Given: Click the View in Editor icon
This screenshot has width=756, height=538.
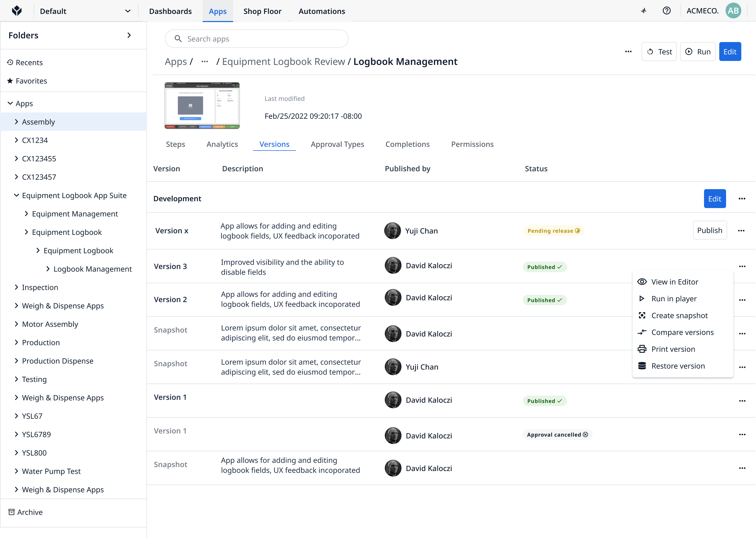Looking at the screenshot, I should click(x=643, y=282).
